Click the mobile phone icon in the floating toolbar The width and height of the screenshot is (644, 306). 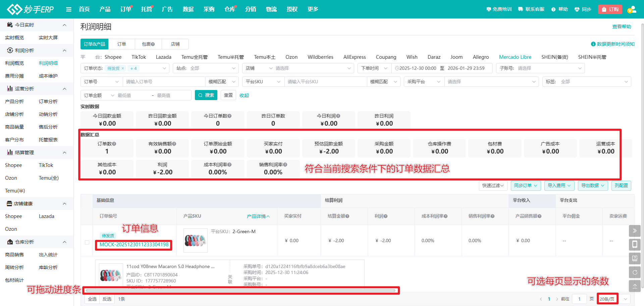coord(635,244)
